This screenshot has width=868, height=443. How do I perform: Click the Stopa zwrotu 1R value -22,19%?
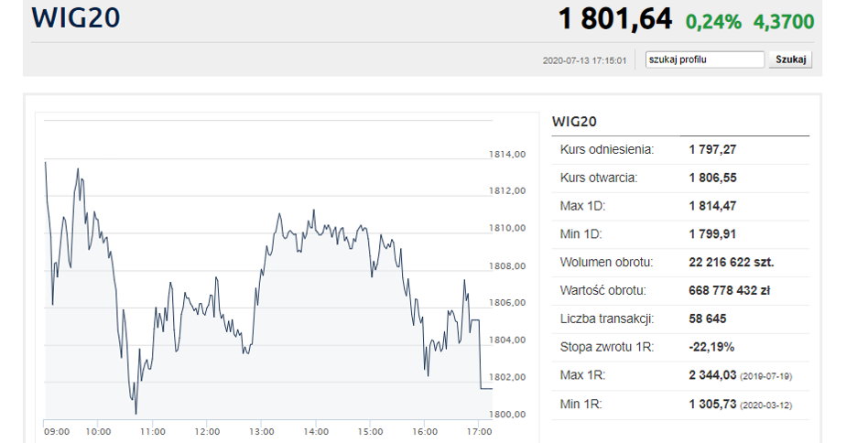(x=711, y=347)
